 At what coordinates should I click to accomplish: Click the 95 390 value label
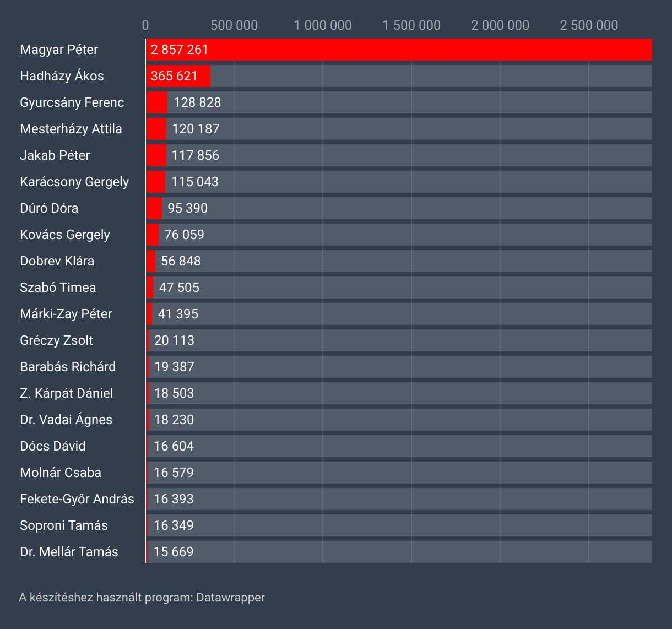point(188,208)
